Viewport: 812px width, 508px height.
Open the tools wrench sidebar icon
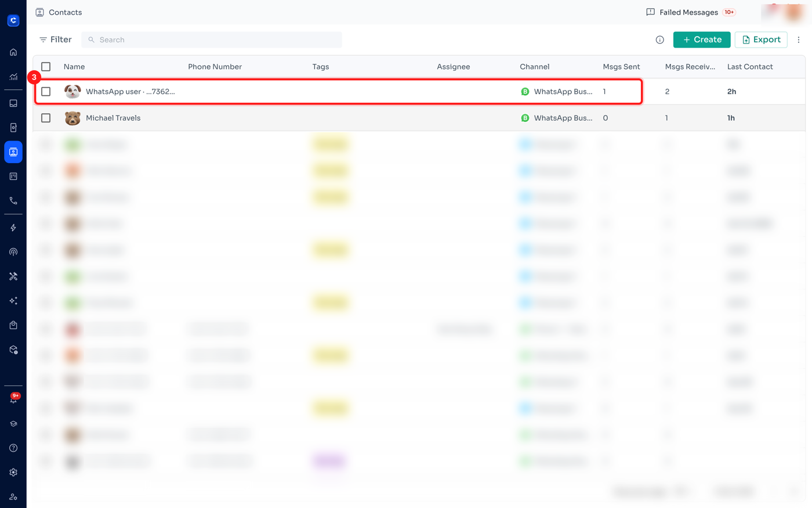(13, 276)
